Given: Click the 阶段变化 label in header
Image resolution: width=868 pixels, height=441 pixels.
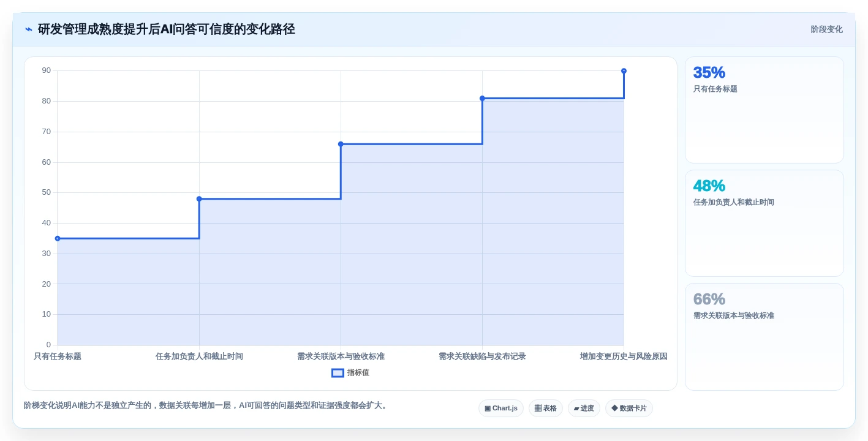Looking at the screenshot, I should coord(826,29).
